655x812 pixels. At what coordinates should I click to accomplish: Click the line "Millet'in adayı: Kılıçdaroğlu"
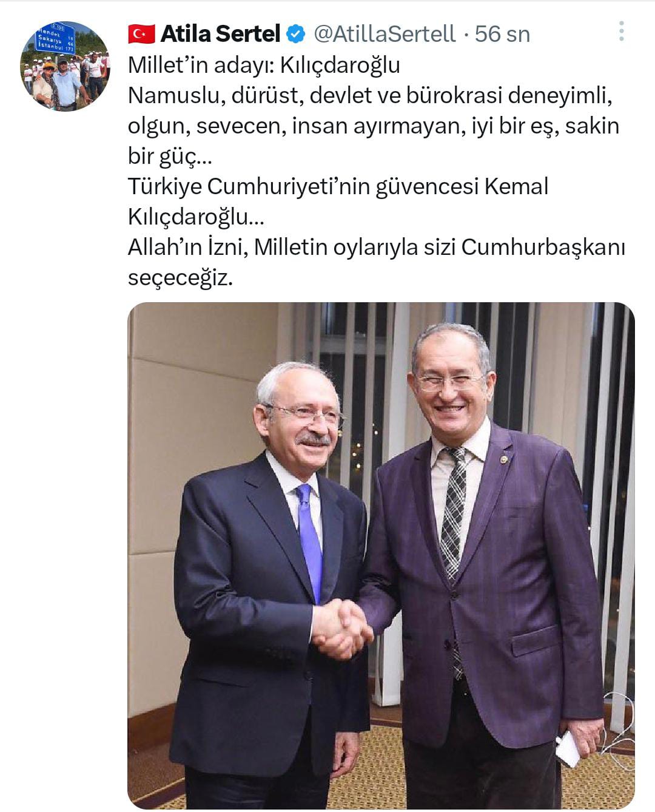pyautogui.click(x=264, y=65)
